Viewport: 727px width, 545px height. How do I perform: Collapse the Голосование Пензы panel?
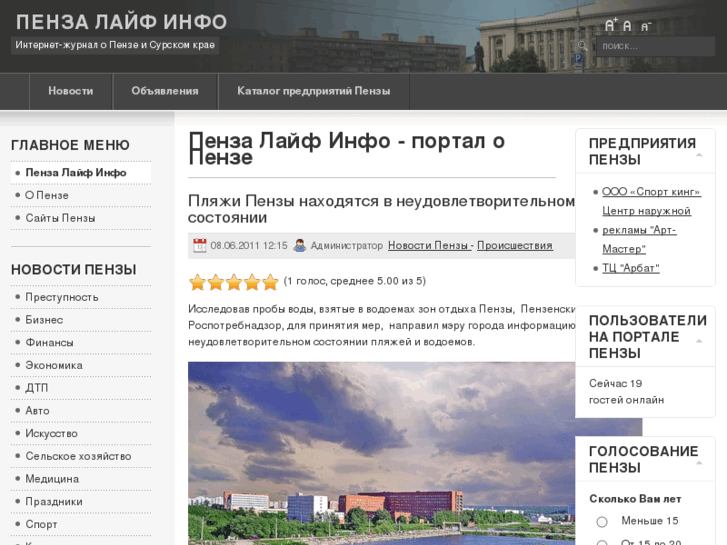pyautogui.click(x=699, y=463)
